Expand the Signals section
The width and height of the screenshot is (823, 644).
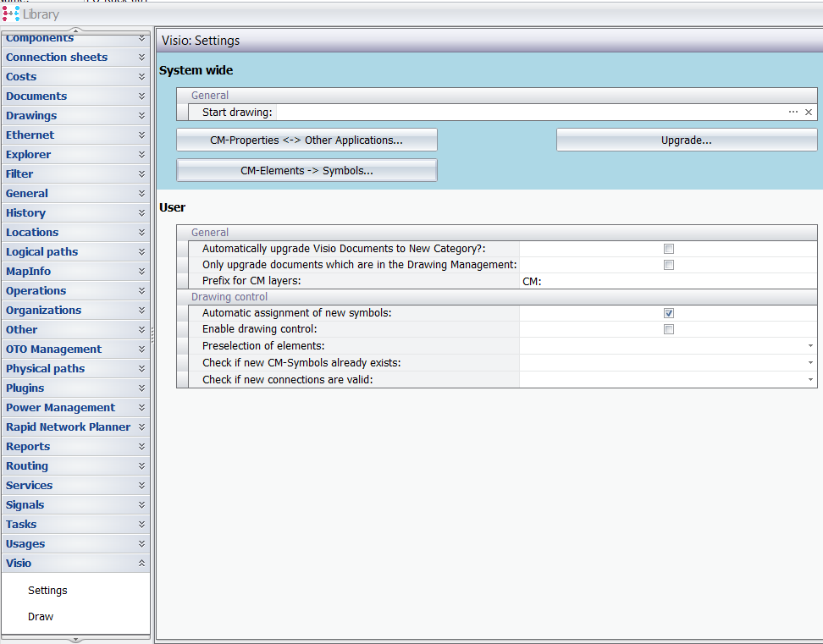[x=75, y=505]
